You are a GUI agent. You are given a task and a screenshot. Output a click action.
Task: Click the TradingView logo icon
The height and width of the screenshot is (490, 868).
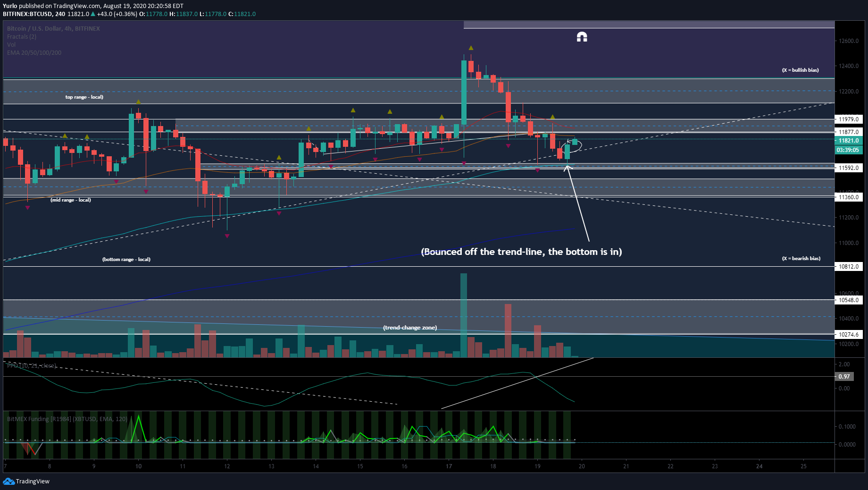tap(8, 481)
